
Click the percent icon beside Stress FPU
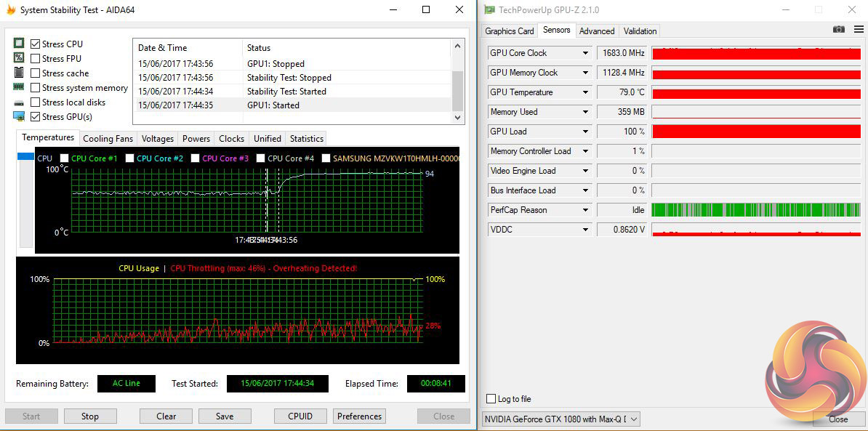[19, 58]
